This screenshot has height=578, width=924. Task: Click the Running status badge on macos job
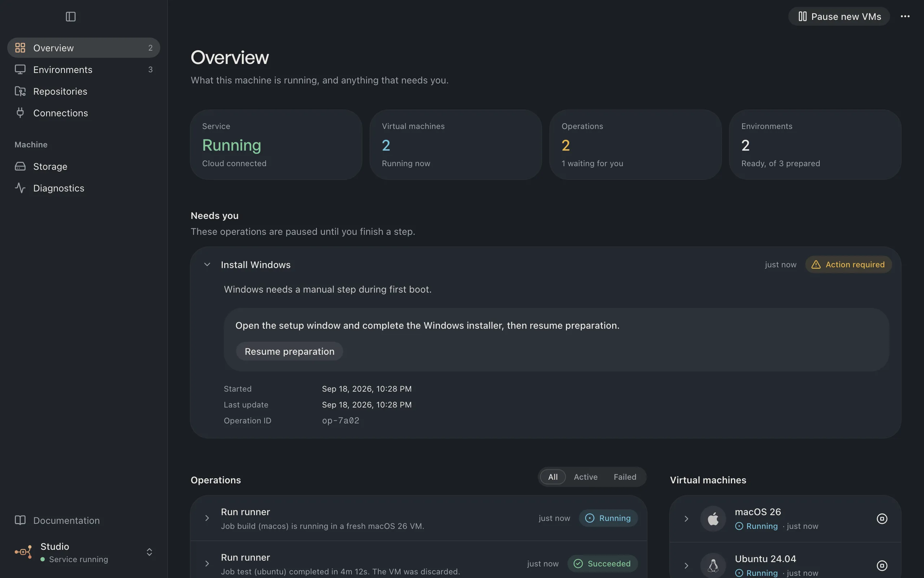[x=608, y=518]
